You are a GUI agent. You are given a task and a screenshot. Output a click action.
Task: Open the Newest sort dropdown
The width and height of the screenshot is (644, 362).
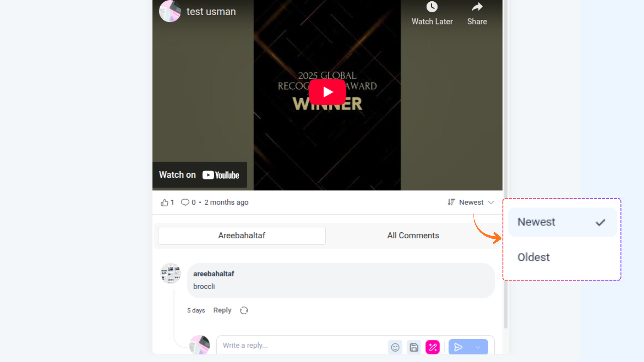(x=471, y=202)
